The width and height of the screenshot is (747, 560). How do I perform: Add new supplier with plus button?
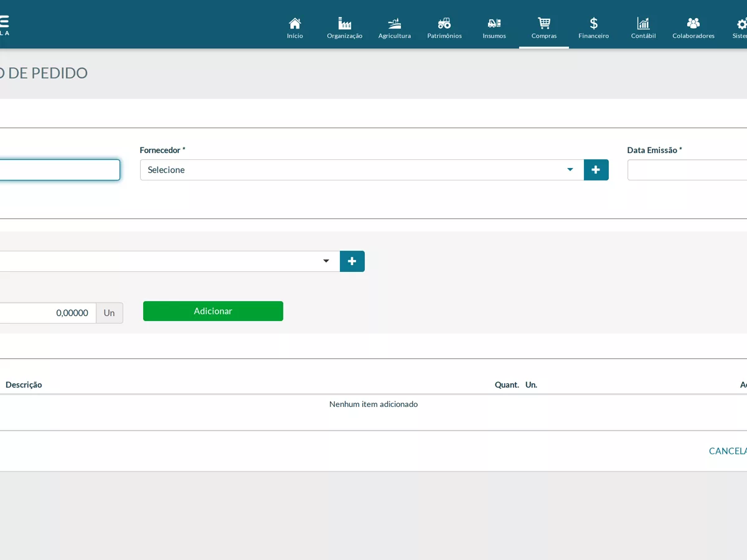click(x=596, y=170)
